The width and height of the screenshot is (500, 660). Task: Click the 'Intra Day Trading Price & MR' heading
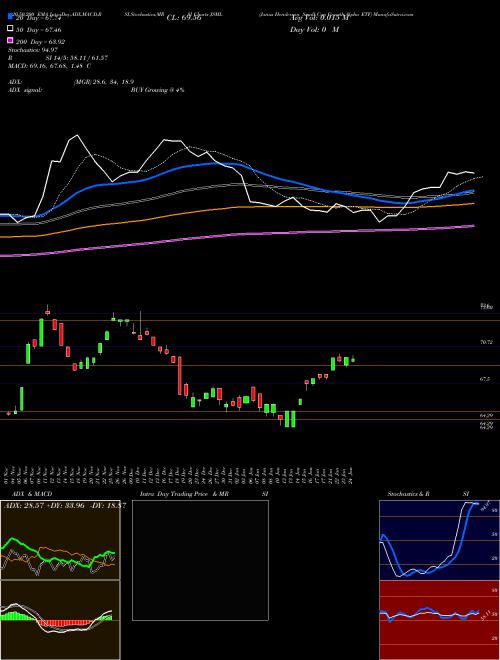point(184,494)
